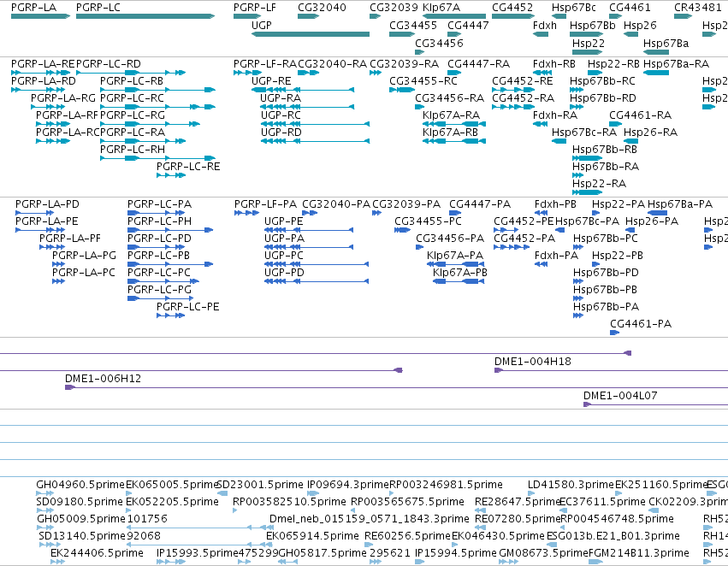Open EST SD09180.5prime
This screenshot has height=566, width=728.
(x=45, y=510)
